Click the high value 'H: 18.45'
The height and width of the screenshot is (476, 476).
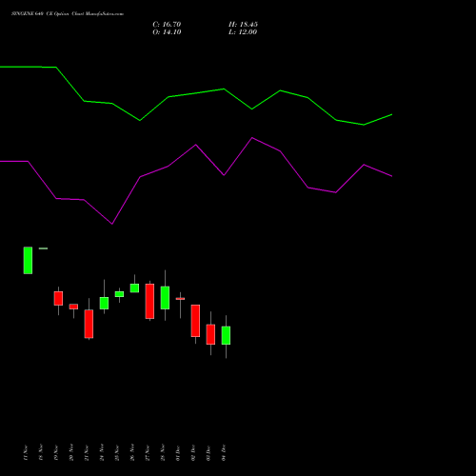click(243, 25)
